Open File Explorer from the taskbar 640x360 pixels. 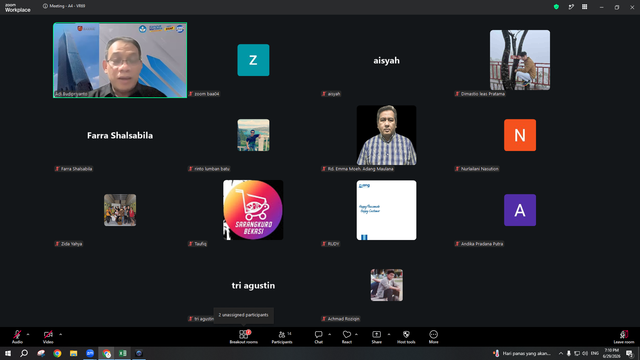click(73, 353)
